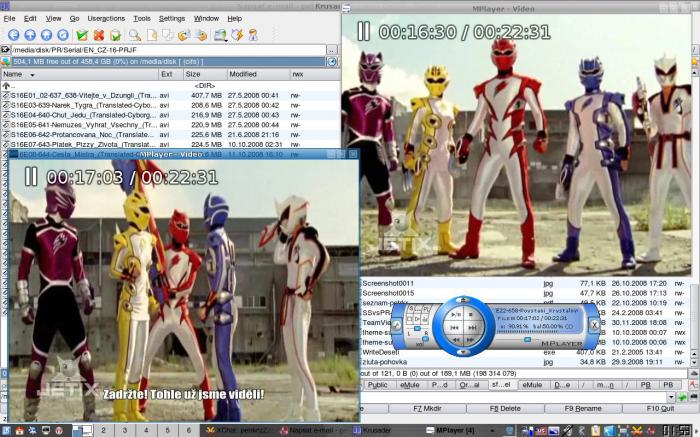The image size is (700, 437).
Task: Stop playback on MPlayer controller
Action: click(471, 315)
